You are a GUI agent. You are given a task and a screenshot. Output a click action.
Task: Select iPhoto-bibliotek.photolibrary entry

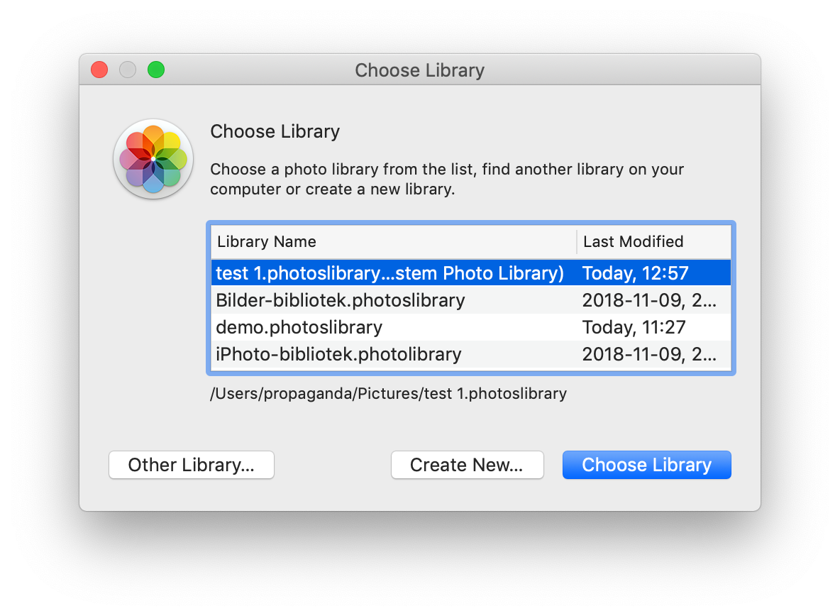(471, 354)
